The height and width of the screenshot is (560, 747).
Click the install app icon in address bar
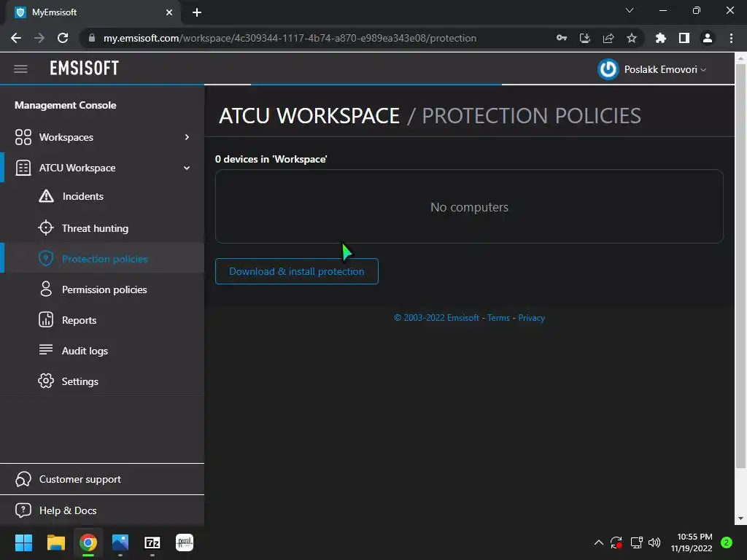click(584, 38)
